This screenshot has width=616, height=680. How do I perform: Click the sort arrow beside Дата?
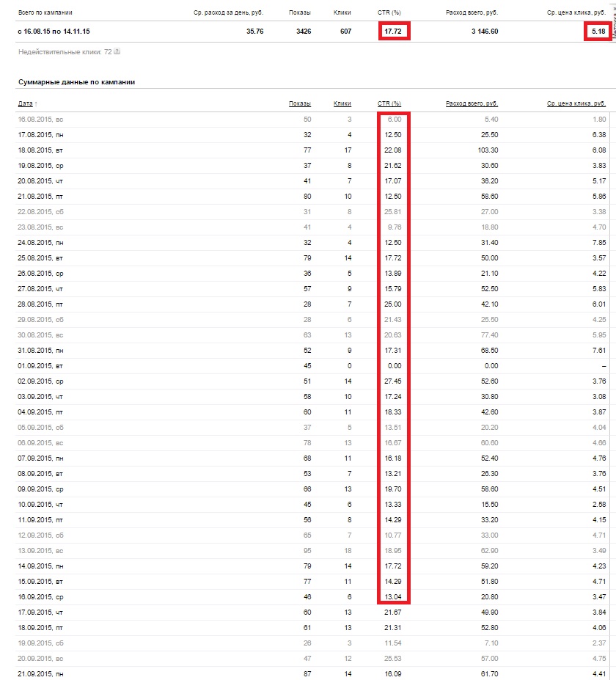[36, 104]
